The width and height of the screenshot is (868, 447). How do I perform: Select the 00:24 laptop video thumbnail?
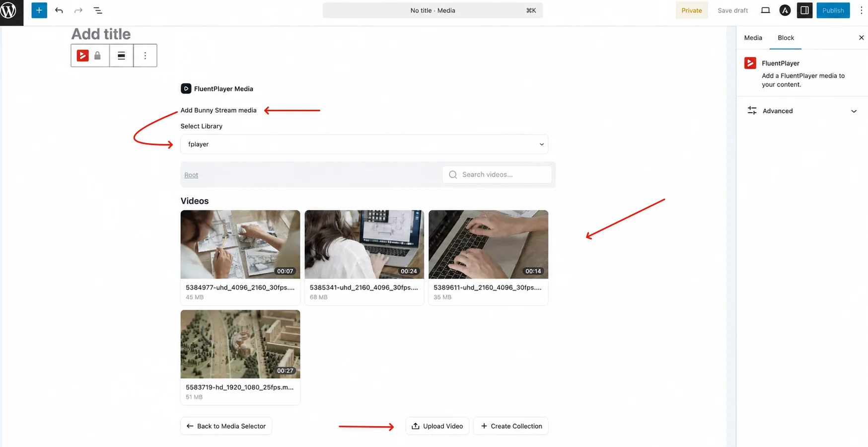point(364,244)
